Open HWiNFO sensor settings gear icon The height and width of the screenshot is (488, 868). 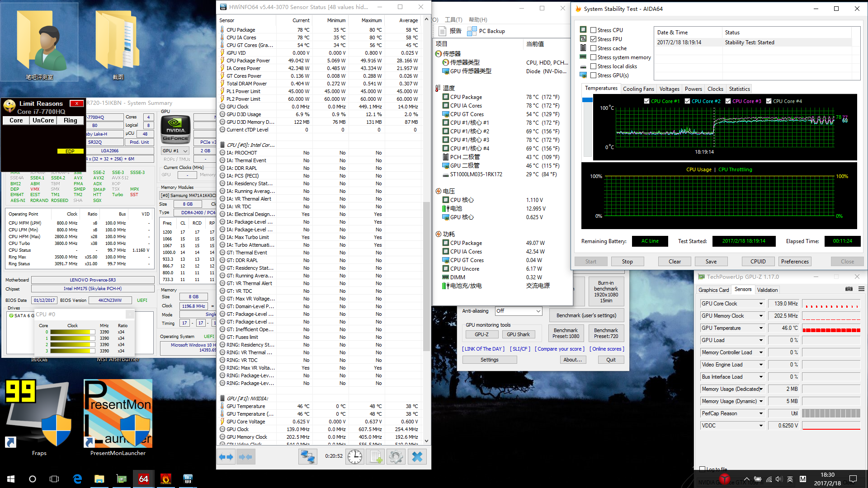pyautogui.click(x=396, y=457)
